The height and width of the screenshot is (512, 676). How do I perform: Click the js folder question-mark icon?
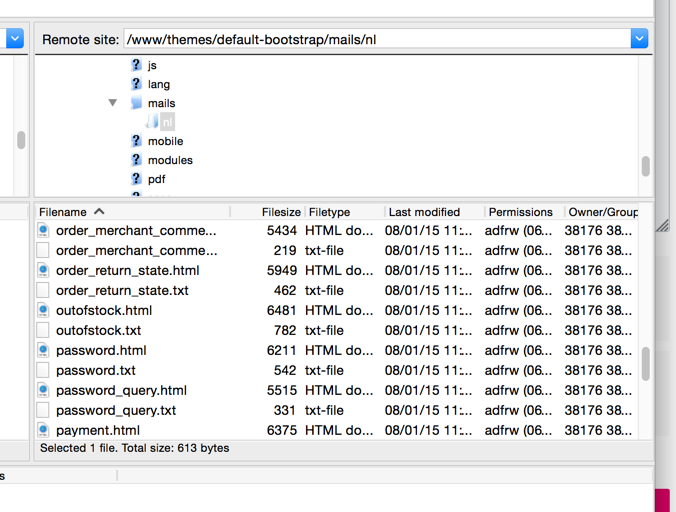[x=136, y=65]
